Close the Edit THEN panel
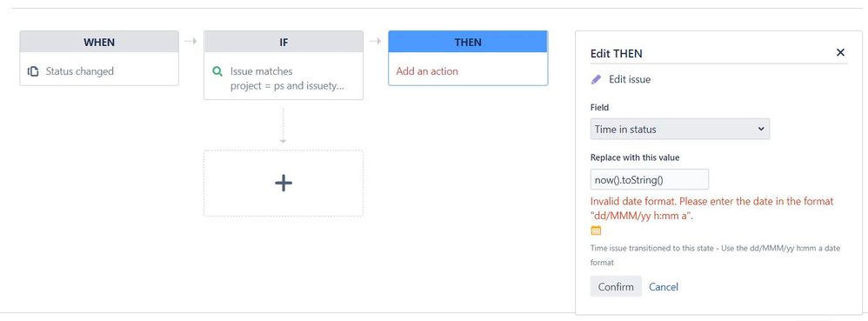 point(840,52)
